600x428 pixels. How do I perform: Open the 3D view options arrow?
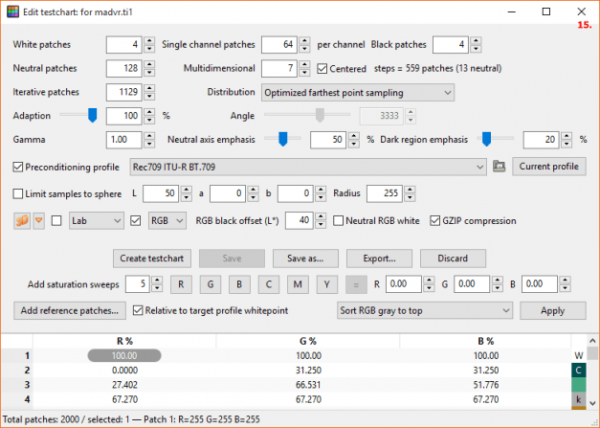coord(39,220)
